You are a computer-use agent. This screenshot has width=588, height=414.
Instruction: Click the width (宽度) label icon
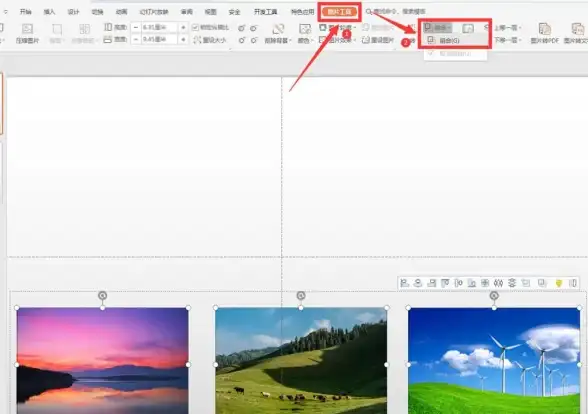pyautogui.click(x=108, y=39)
